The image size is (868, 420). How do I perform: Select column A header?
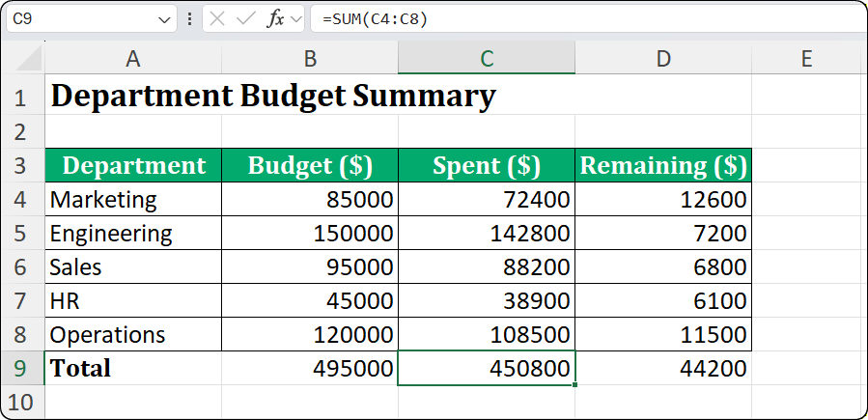click(133, 59)
